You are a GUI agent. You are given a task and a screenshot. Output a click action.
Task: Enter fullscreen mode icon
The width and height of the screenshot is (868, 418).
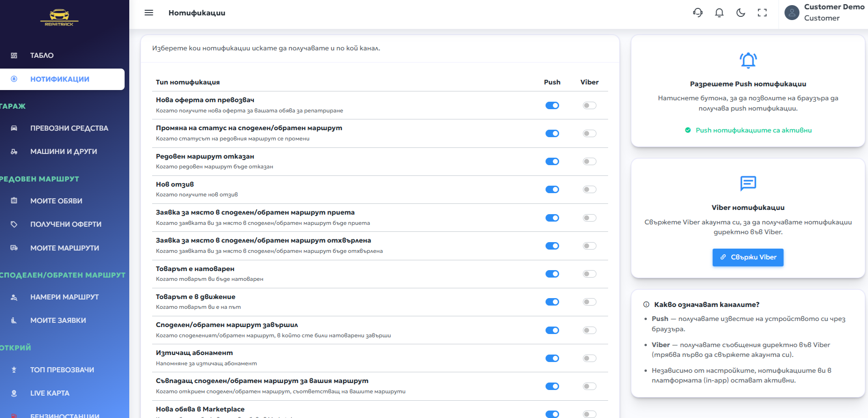click(x=762, y=13)
